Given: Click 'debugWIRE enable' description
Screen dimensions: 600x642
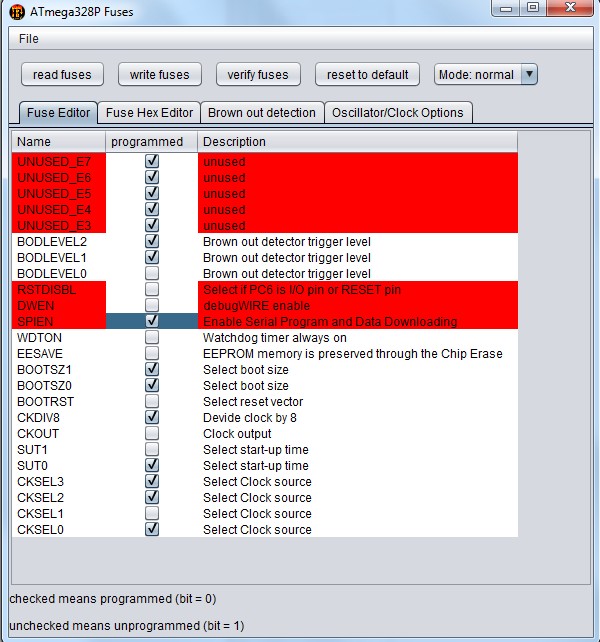Looking at the screenshot, I should (x=256, y=305).
